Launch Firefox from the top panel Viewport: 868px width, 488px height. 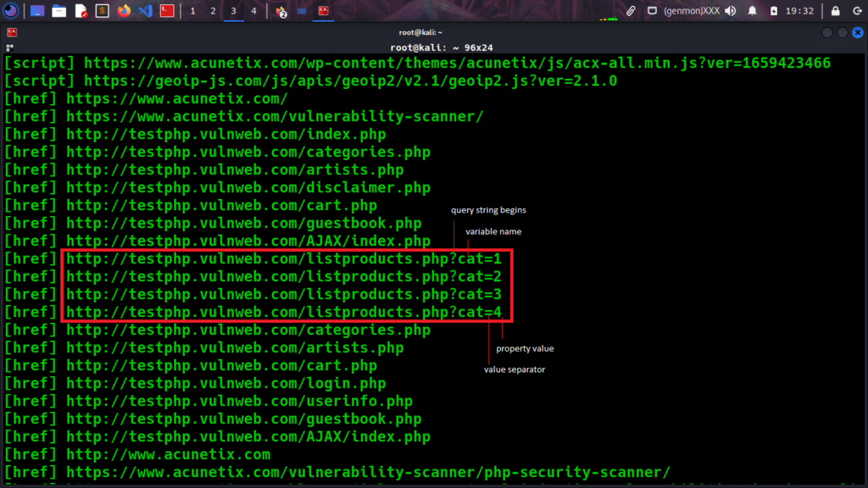tap(125, 11)
